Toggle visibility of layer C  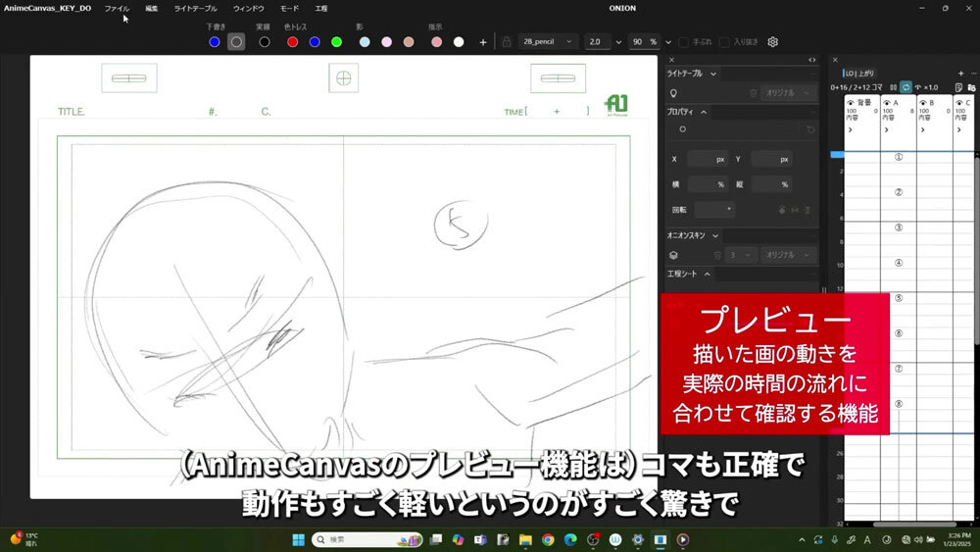tap(959, 103)
